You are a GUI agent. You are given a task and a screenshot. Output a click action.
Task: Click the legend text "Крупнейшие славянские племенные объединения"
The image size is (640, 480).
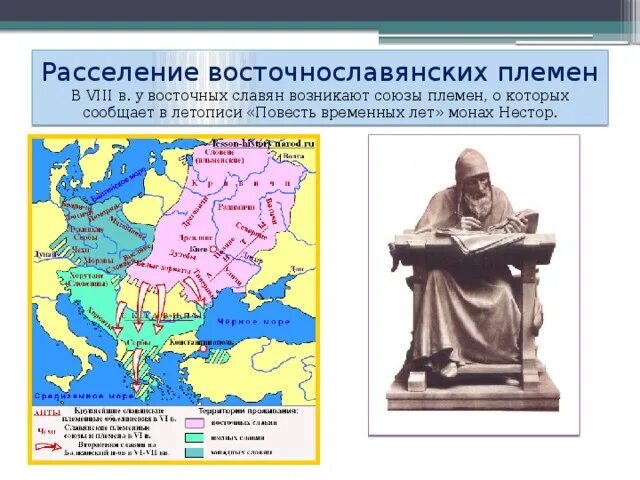click(x=118, y=414)
